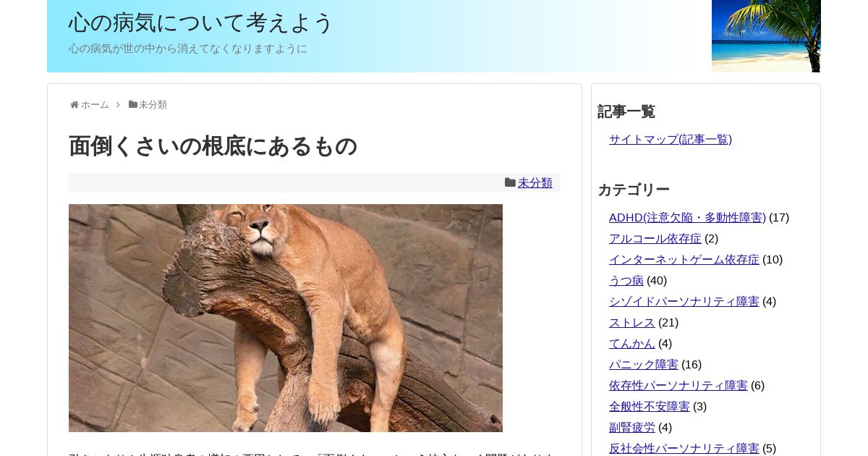868x456 pixels.
Task: Open the palm tree beach header image
Action: tap(766, 36)
